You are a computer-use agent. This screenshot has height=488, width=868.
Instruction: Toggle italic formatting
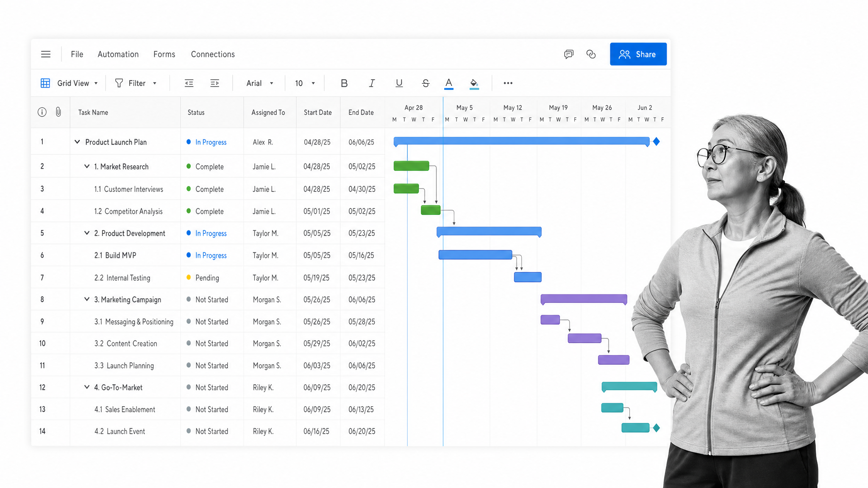(x=372, y=83)
